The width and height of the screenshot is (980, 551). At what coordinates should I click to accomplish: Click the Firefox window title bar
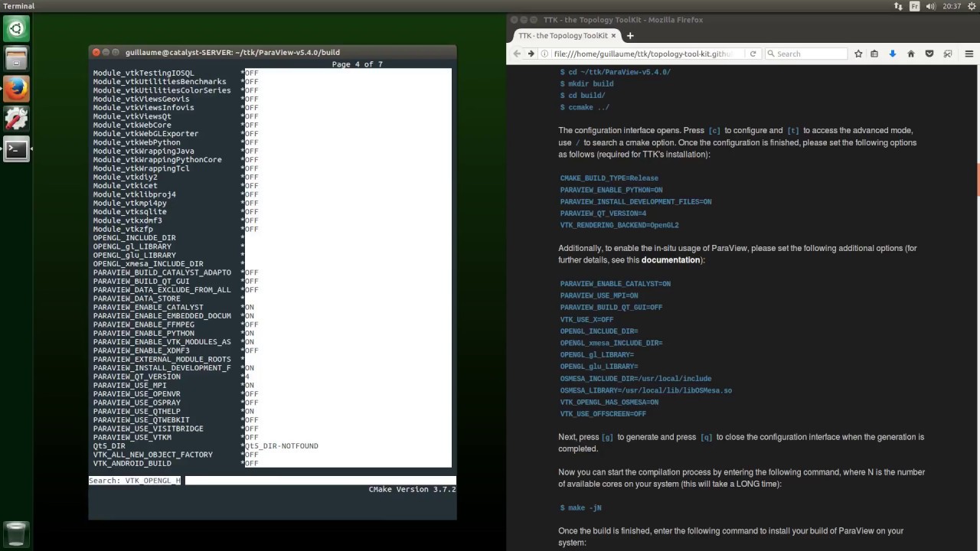(743, 20)
